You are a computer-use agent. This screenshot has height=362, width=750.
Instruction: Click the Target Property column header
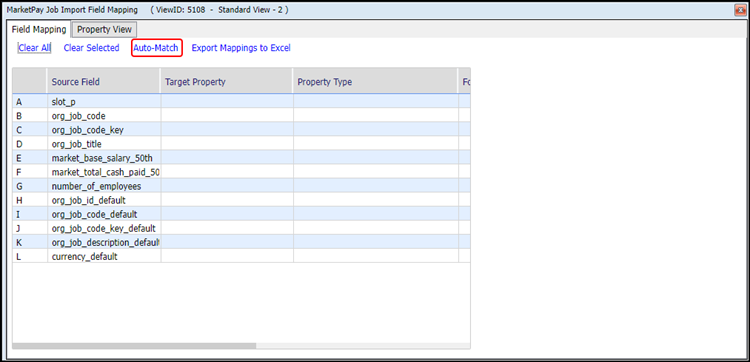tap(227, 82)
